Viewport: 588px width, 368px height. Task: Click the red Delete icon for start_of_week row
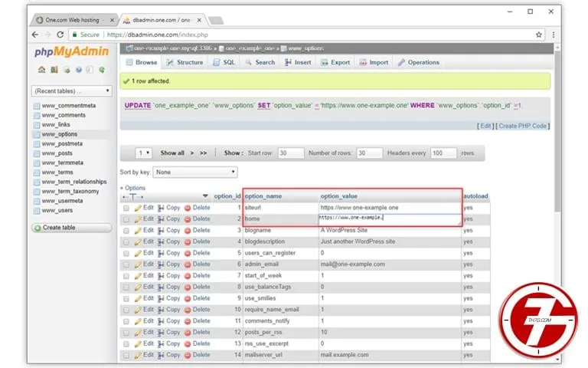tap(188, 276)
